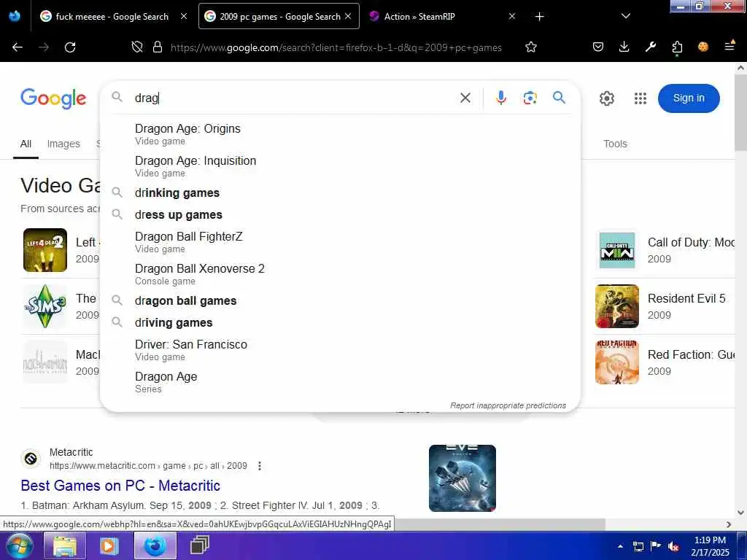747x560 pixels.
Task: Open The Sims 3 game thumbnail
Action: click(45, 306)
